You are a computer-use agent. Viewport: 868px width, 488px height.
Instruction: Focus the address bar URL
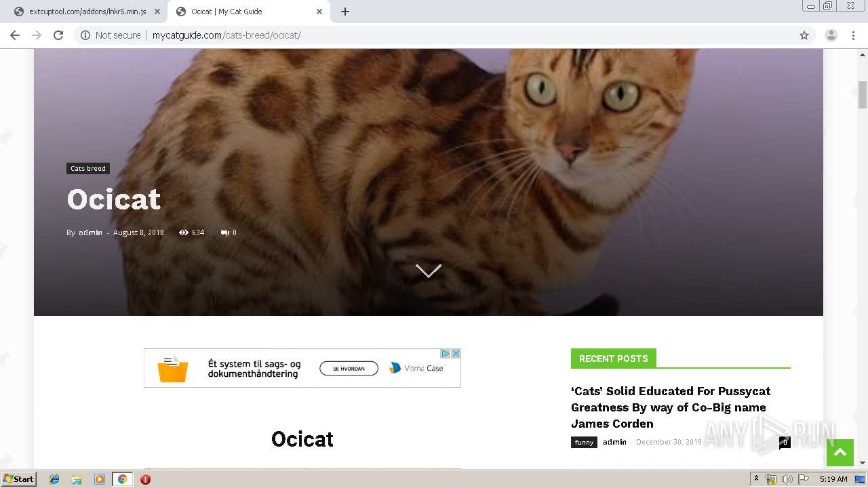(226, 35)
